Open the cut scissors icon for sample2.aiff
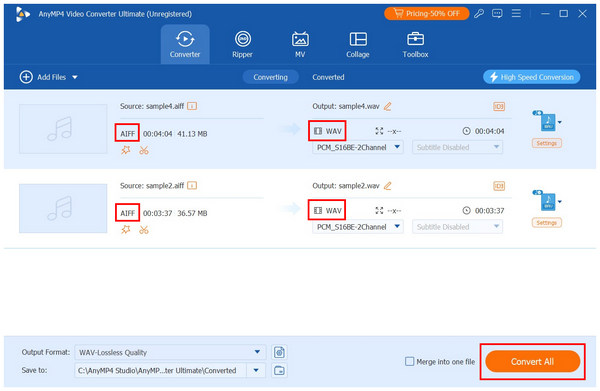The height and width of the screenshot is (391, 600). tap(144, 230)
